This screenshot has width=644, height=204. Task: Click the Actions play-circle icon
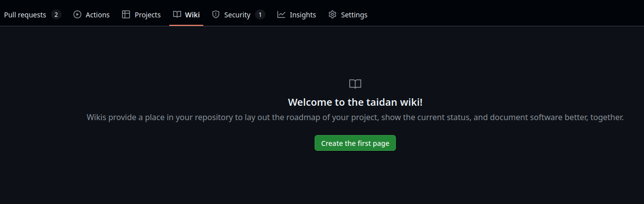(77, 15)
